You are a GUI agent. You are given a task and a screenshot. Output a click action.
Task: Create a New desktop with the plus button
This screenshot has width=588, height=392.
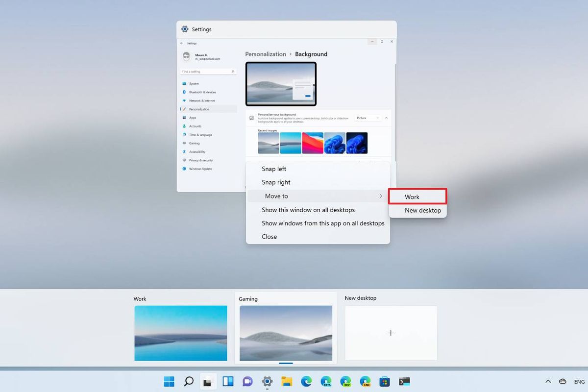(x=391, y=333)
